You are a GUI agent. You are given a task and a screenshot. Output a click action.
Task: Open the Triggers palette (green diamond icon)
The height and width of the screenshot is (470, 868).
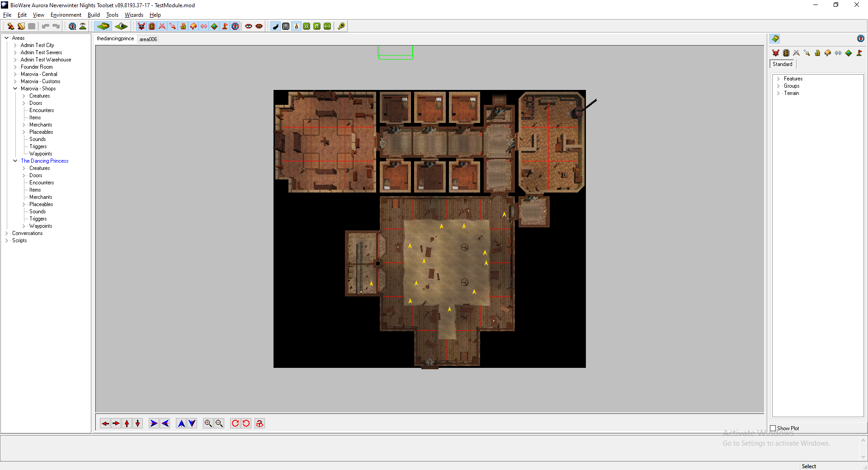tap(849, 53)
